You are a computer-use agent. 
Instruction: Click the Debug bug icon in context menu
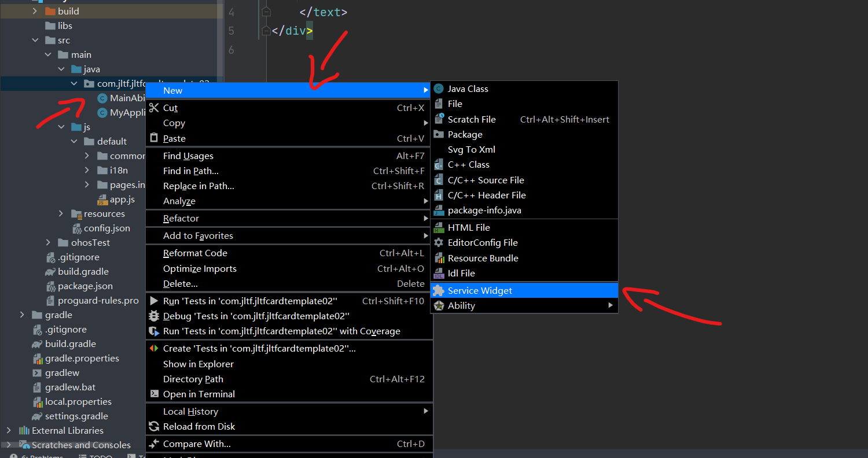coord(154,316)
